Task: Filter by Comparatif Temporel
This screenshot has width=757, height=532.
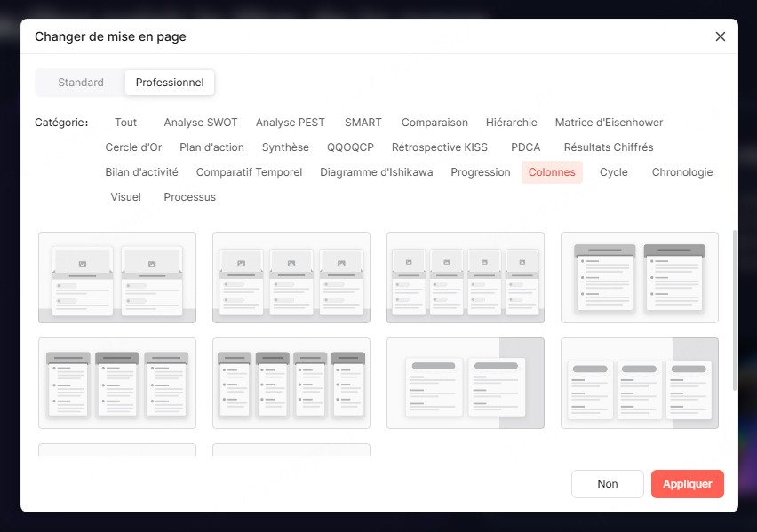Action: pyautogui.click(x=249, y=172)
